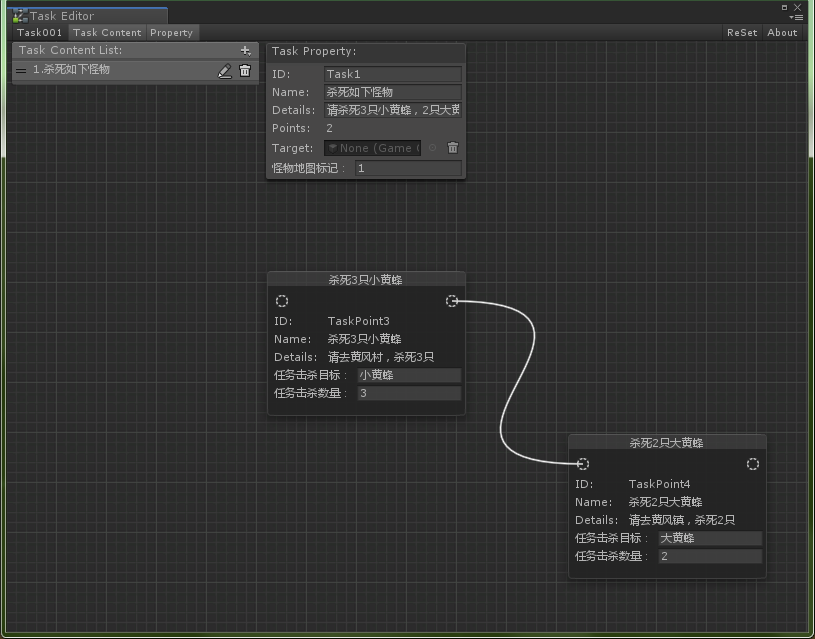Click the add (+) icon in Task Content List
815x639 pixels.
(245, 50)
